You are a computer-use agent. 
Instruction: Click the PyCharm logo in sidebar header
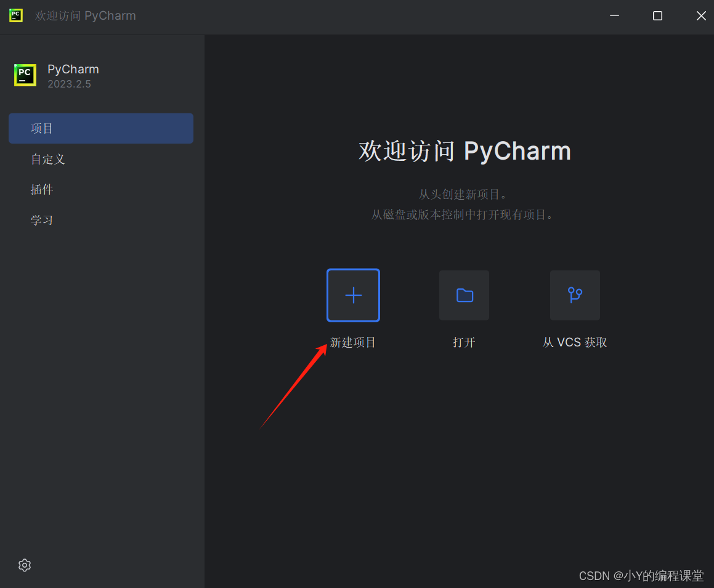click(25, 75)
